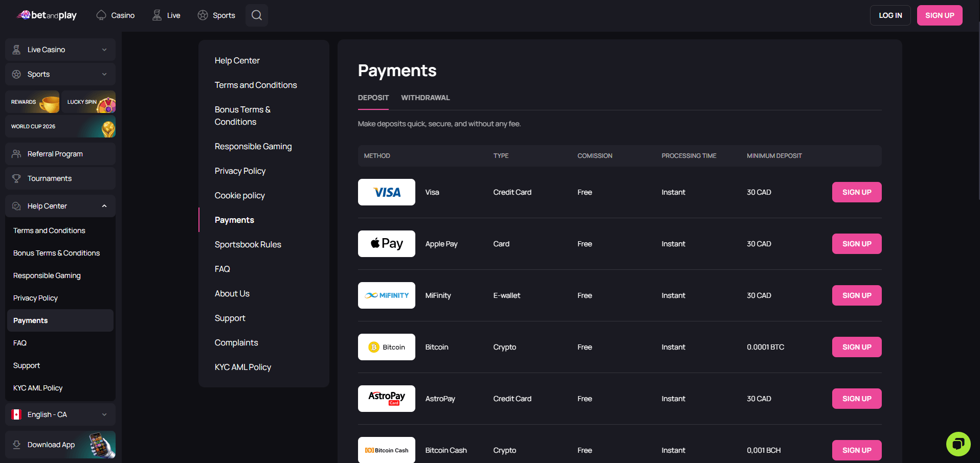
Task: Open KYC AML Policy in middle menu
Action: click(243, 367)
